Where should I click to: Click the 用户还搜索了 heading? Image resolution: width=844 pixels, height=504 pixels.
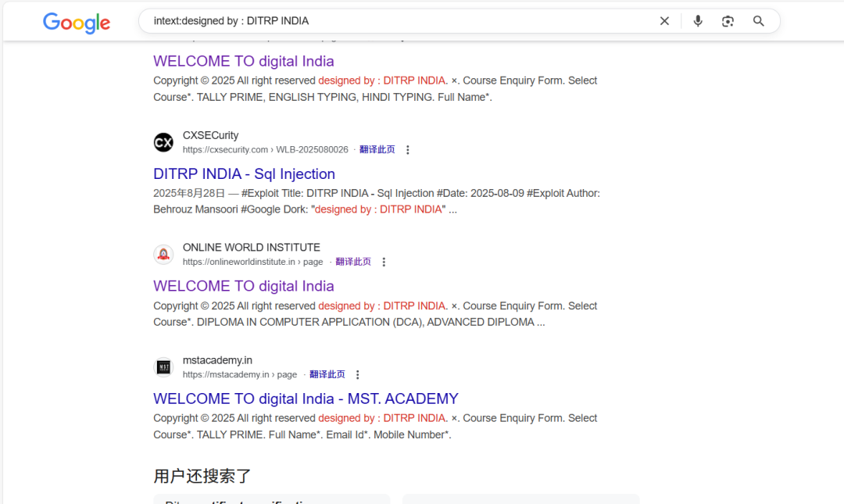point(202,476)
